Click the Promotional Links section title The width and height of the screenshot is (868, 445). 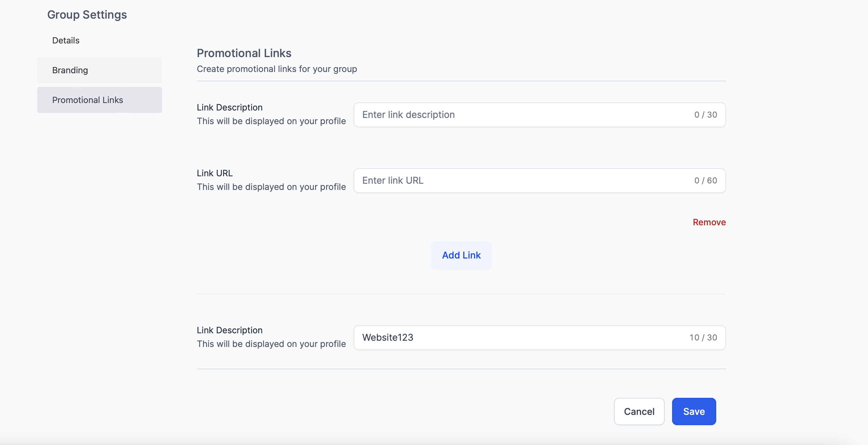(244, 53)
